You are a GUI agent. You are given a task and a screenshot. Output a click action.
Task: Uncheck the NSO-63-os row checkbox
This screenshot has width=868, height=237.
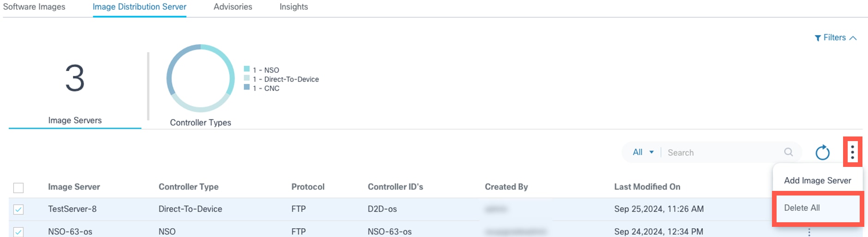pos(18,231)
